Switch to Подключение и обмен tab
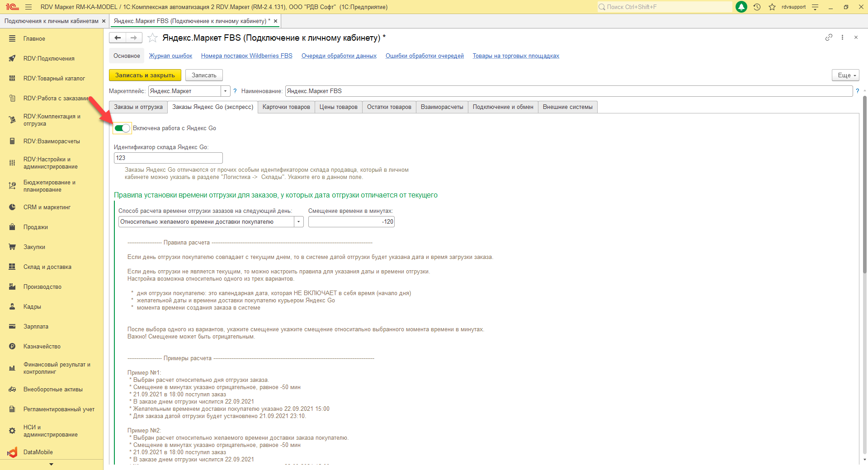Viewport: 868px width, 470px height. (x=503, y=107)
